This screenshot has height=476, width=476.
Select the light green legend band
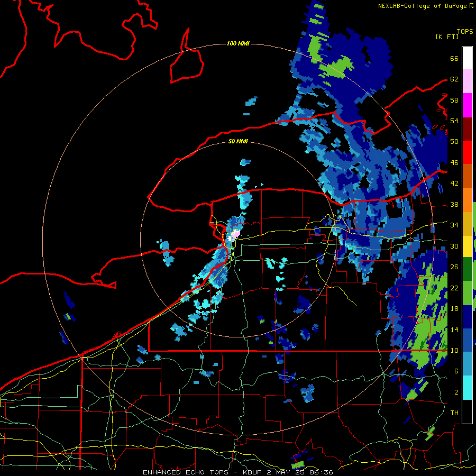467,293
